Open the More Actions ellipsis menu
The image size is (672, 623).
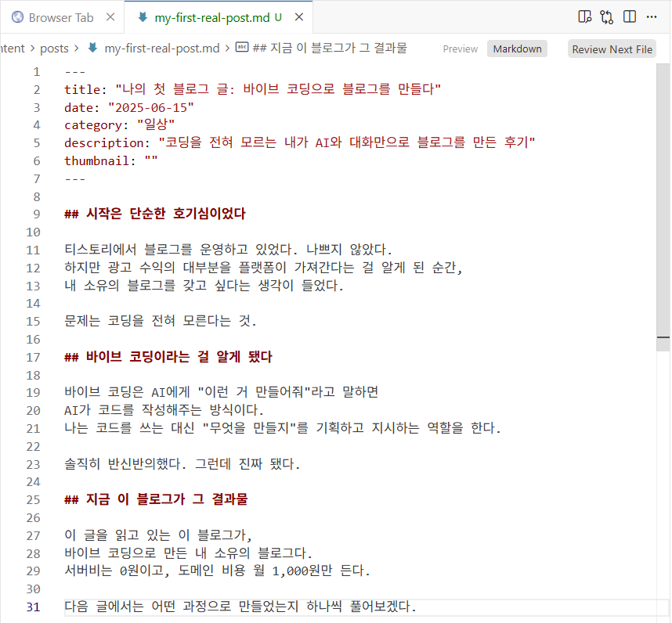tap(652, 16)
